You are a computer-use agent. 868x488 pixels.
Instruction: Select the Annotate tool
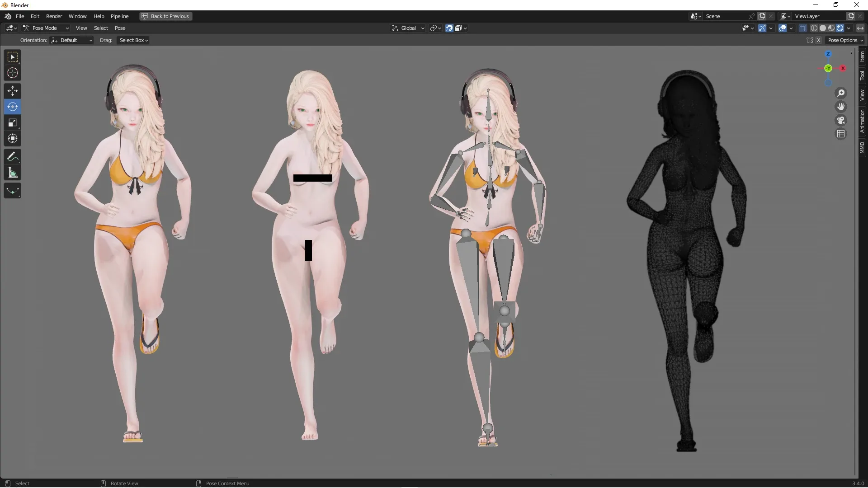coord(12,156)
